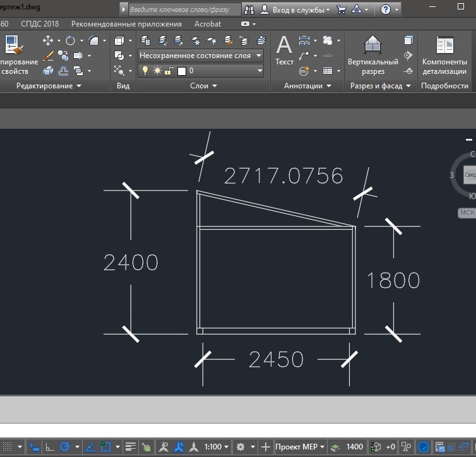Toggle polar tracking in status bar

click(x=65, y=447)
